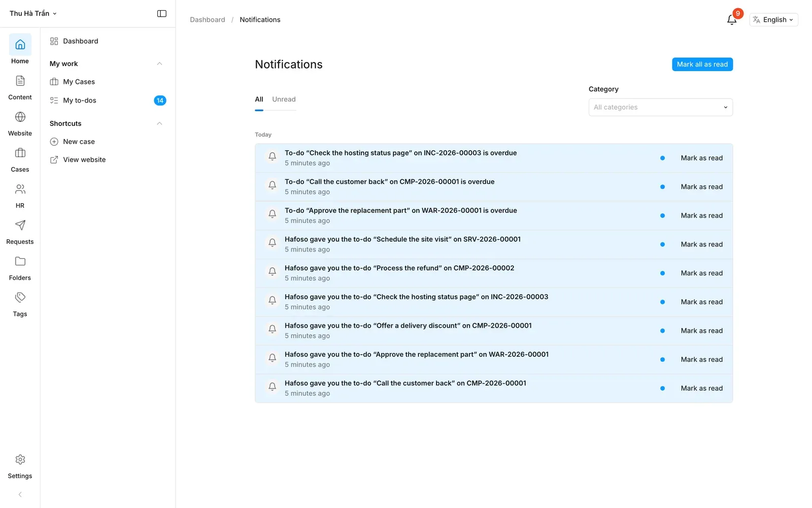Image resolution: width=812 pixels, height=508 pixels.
Task: Open the notifications bell in header
Action: [x=731, y=20]
